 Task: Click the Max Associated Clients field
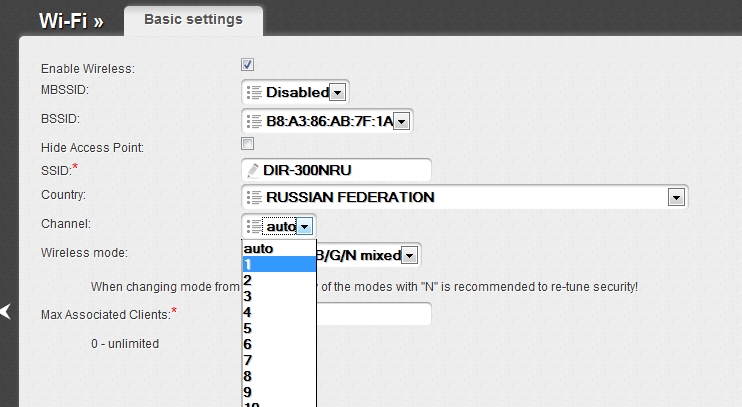[375, 314]
